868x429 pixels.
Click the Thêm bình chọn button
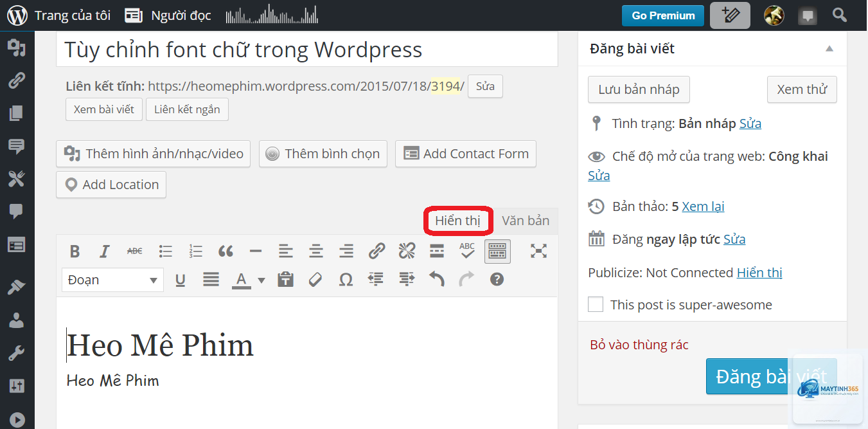tap(323, 154)
